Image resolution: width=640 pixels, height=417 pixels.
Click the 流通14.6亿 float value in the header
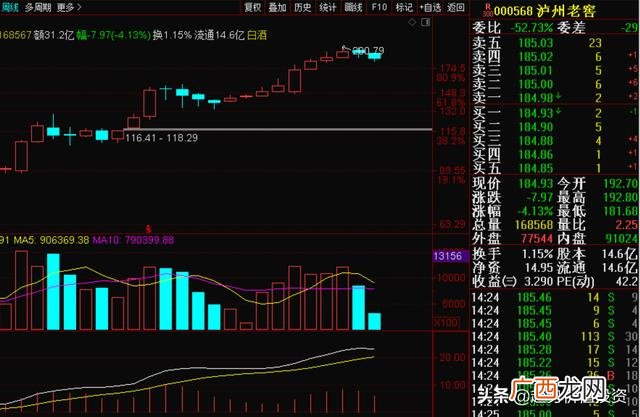click(x=219, y=35)
